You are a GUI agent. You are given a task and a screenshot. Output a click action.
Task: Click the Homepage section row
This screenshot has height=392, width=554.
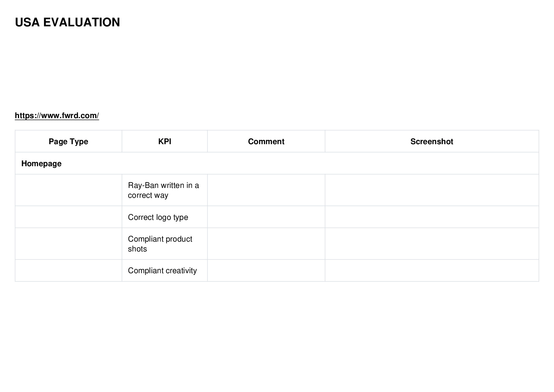[277, 163]
